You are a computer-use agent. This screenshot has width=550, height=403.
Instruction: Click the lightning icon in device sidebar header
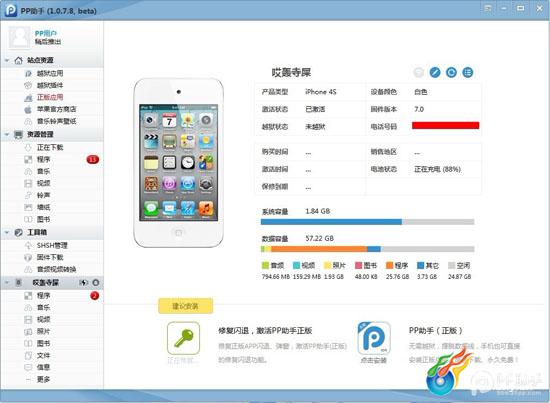point(83,283)
